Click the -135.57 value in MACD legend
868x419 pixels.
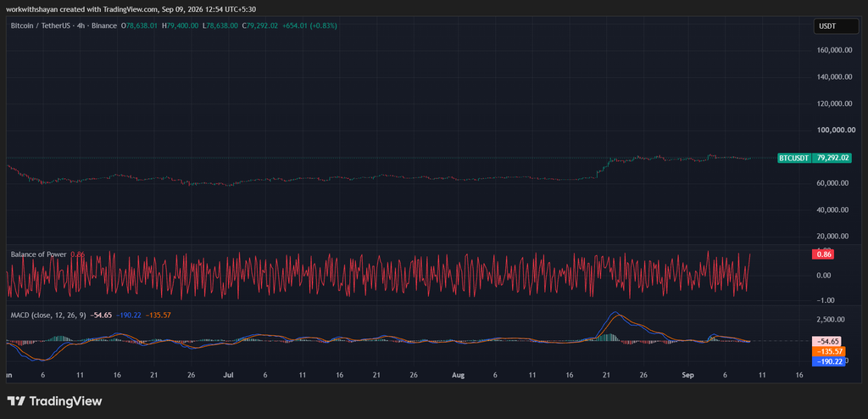158,316
